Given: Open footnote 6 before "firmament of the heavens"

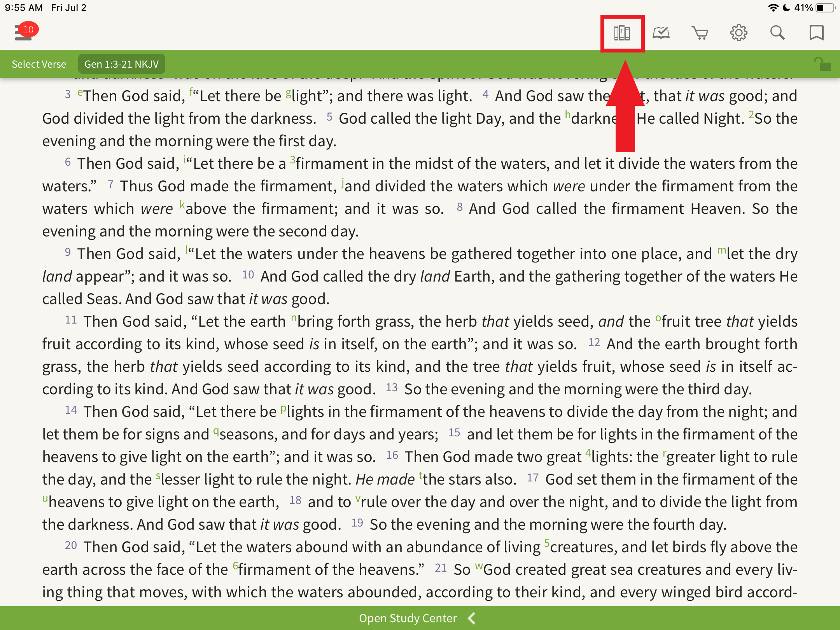Looking at the screenshot, I should pos(235,565).
